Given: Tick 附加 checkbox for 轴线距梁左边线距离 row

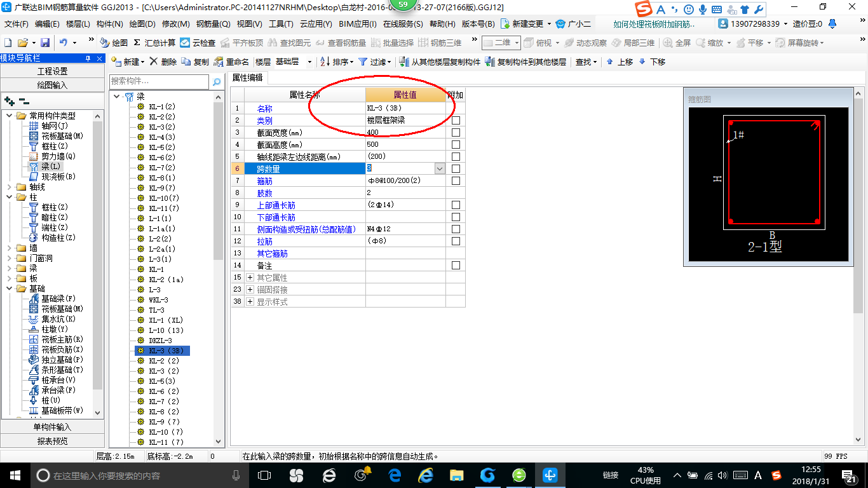Looking at the screenshot, I should [x=456, y=157].
